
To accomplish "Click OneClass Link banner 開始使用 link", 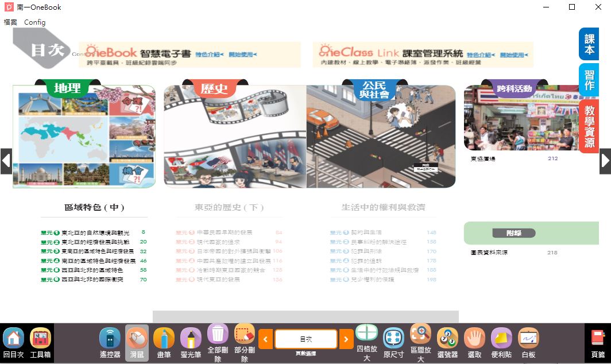I will pos(514,55).
